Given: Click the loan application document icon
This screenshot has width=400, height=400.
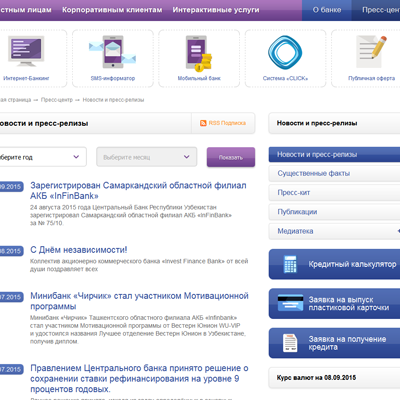Looking at the screenshot, I should 290,343.
